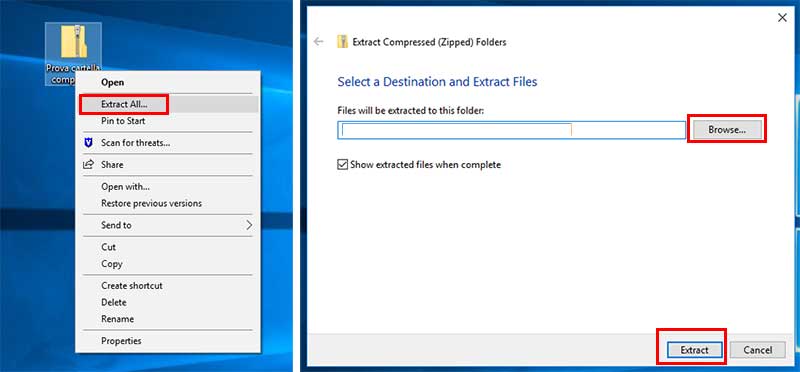Click the Extract Compressed (Zipped) Folders title text
800x372 pixels.
coord(430,42)
